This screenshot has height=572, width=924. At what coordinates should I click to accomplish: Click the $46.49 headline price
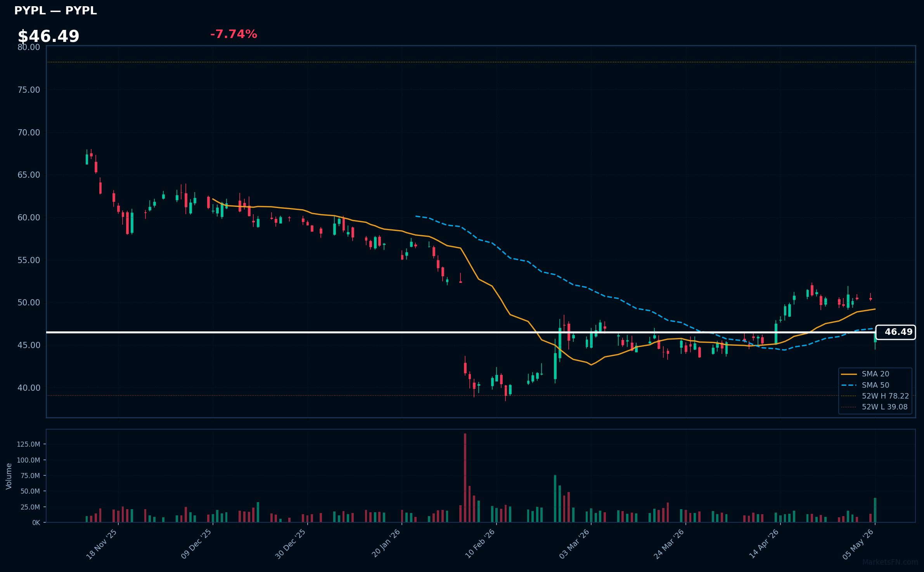click(x=48, y=36)
